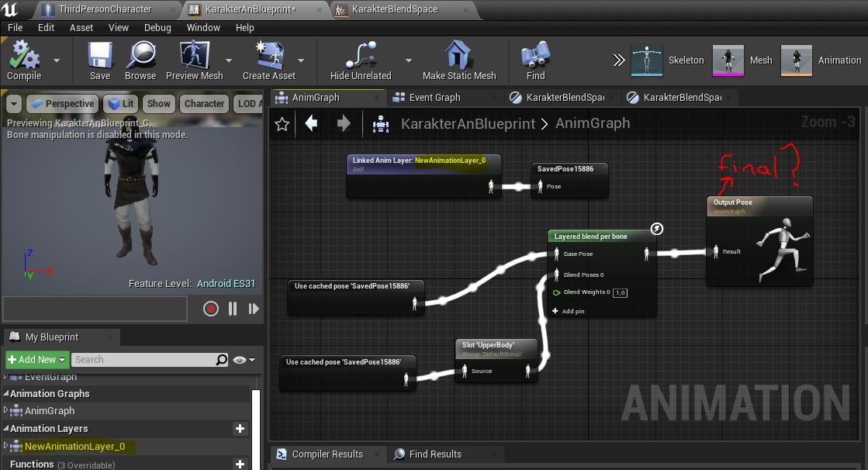Image resolution: width=868 pixels, height=470 pixels.
Task: Open the File menu
Action: tap(15, 28)
